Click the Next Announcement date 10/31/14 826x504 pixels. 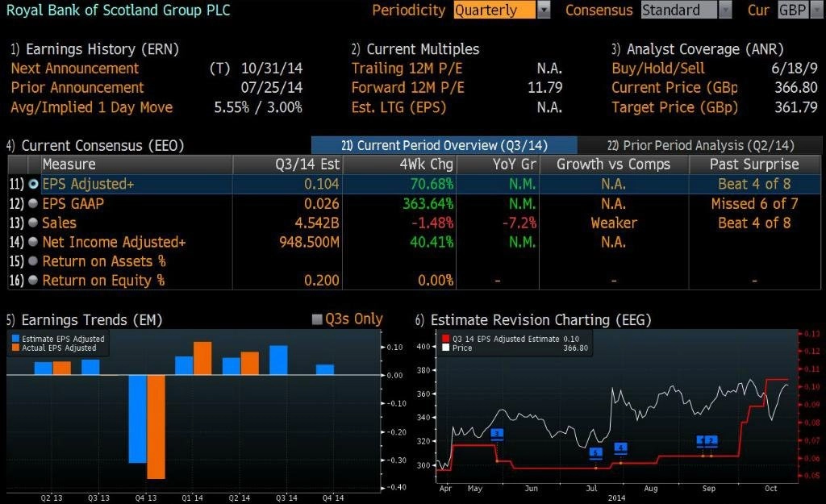pos(272,69)
